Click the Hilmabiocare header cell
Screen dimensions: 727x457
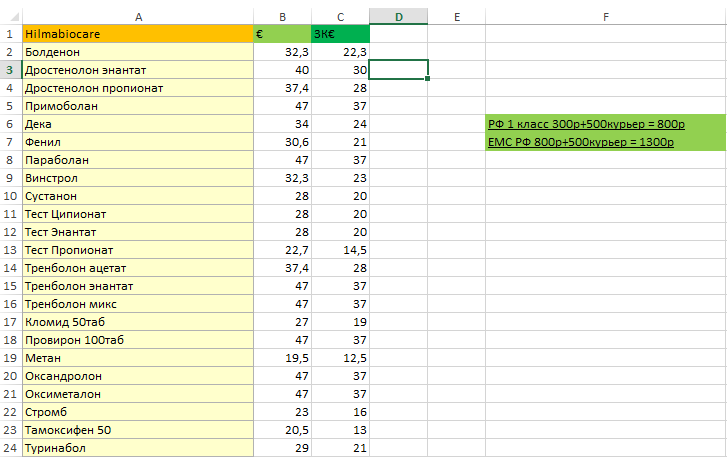coord(138,34)
